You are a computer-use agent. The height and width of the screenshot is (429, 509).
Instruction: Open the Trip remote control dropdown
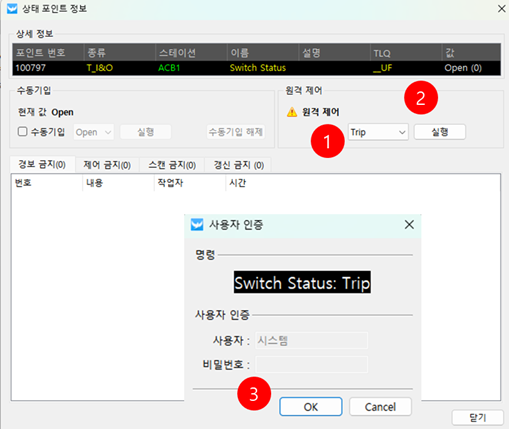(x=378, y=132)
